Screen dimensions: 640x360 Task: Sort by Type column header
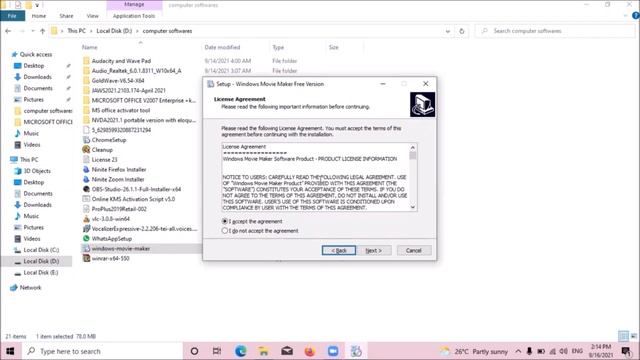point(278,47)
